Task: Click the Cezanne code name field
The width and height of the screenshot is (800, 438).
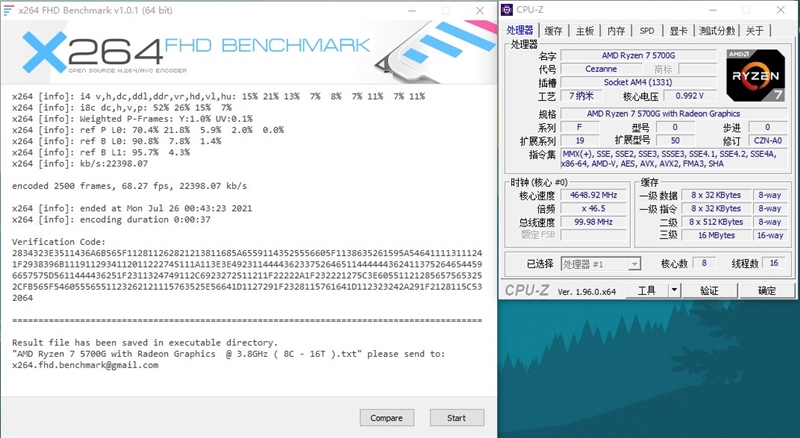Action: (601, 69)
